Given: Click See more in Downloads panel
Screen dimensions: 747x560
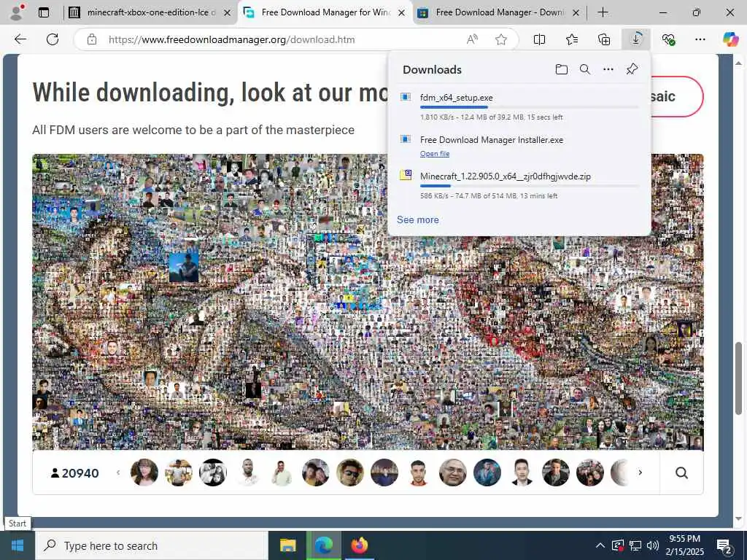Looking at the screenshot, I should click(x=418, y=219).
